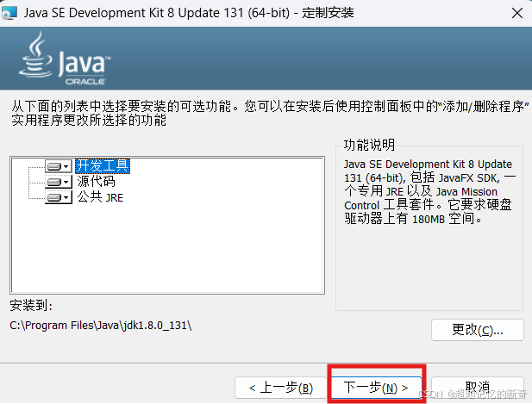This screenshot has height=404, width=532.
Task: Click the install path C:\Program Files\Java\jdk1.8.0_131\
Action: point(100,326)
